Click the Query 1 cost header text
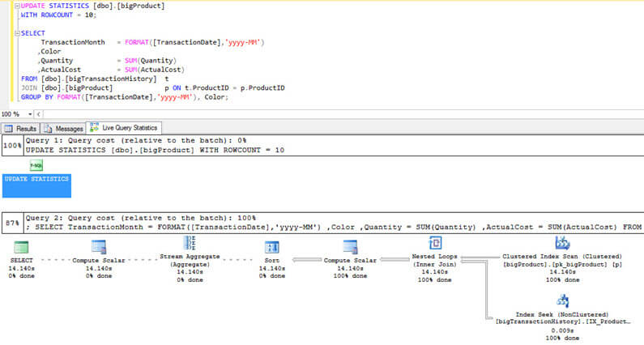Screen dimensions: 644x345 (x=136, y=140)
